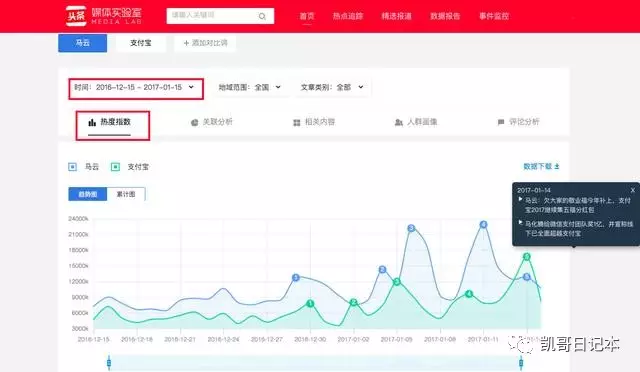640x372 pixels.
Task: Click the 添加对比词 button
Action: pos(205,43)
